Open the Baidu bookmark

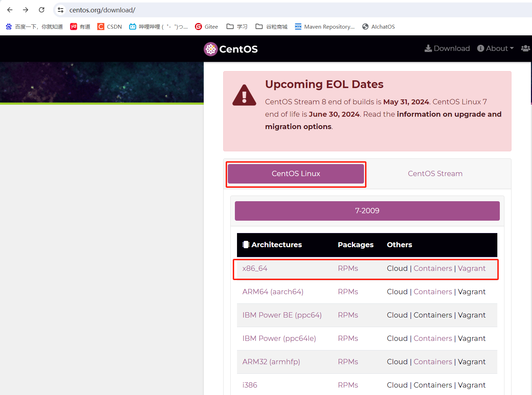tap(34, 27)
